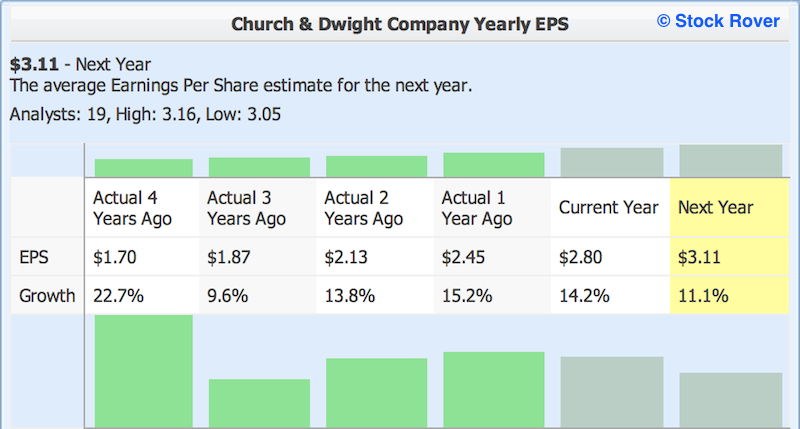Click the gray Next Year growth bar
The height and width of the screenshot is (429, 800).
click(731, 400)
